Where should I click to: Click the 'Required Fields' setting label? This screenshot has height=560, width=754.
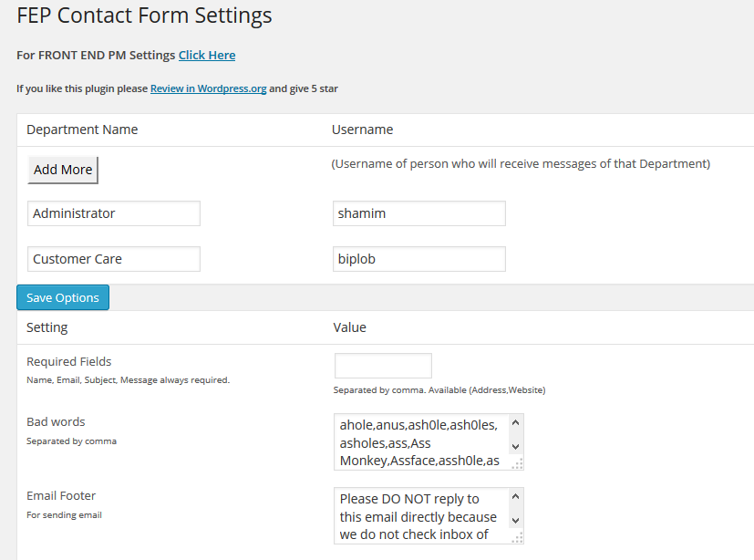coord(69,362)
